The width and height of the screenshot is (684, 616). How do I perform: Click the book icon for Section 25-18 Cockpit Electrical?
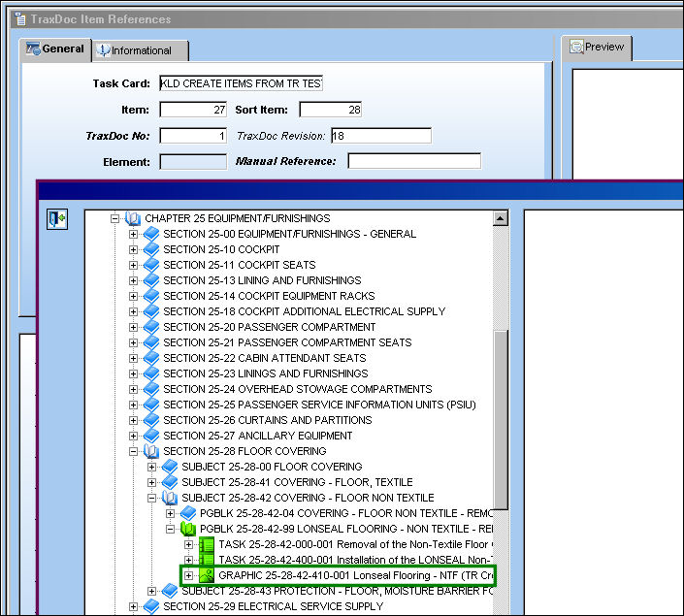151,311
